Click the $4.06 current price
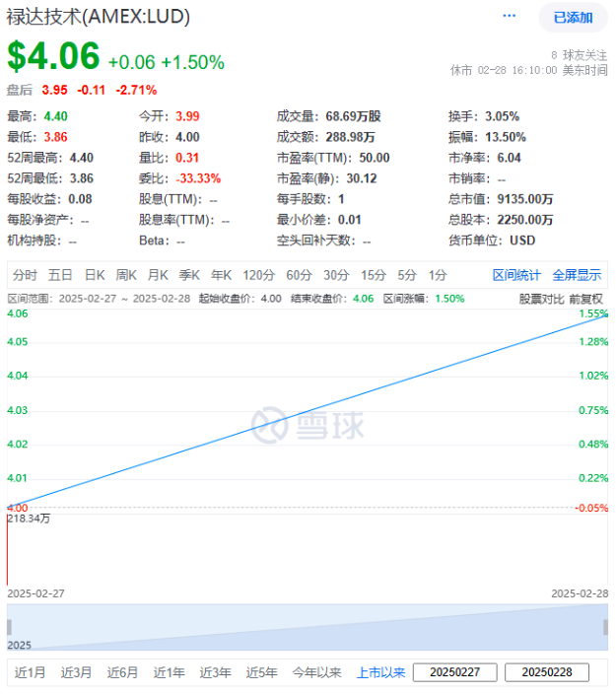This screenshot has width=616, height=694. (53, 56)
